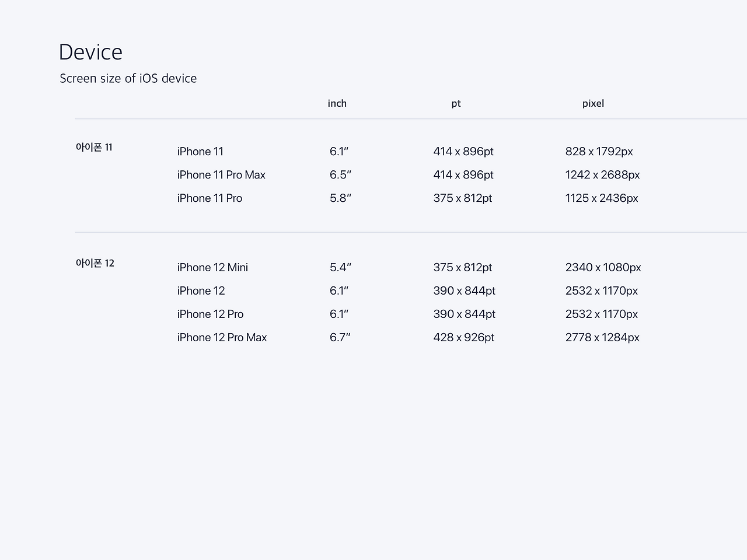Viewport: 747px width, 560px height.
Task: Click the 'iPhone 12 Pro' name without Max
Action: (210, 314)
